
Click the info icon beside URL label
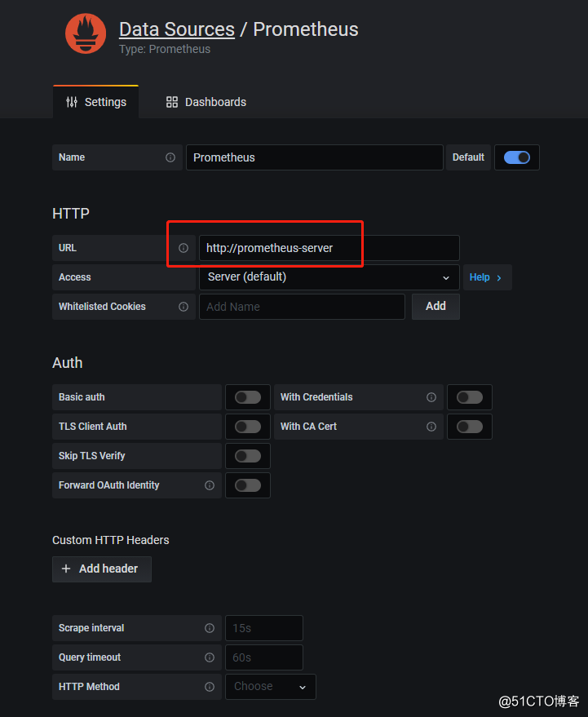pos(183,248)
